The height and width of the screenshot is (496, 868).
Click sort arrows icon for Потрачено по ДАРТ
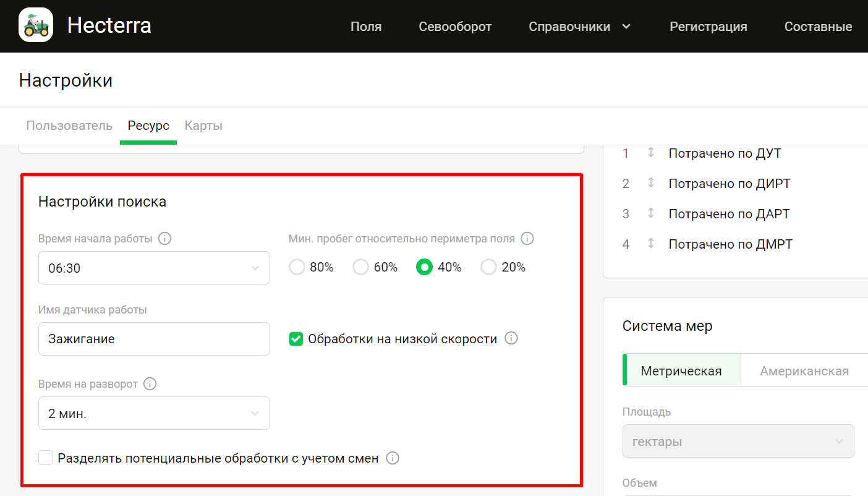[x=650, y=213]
